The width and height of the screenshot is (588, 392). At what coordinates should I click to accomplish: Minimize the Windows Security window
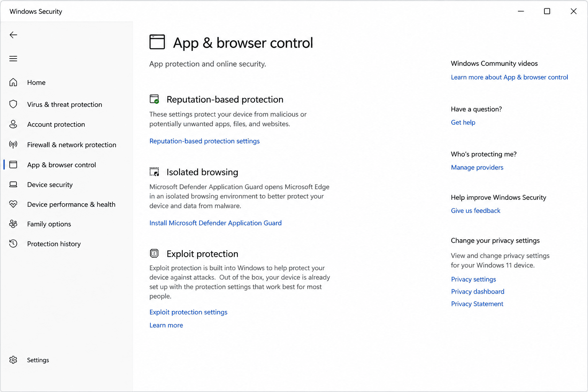[x=521, y=11]
